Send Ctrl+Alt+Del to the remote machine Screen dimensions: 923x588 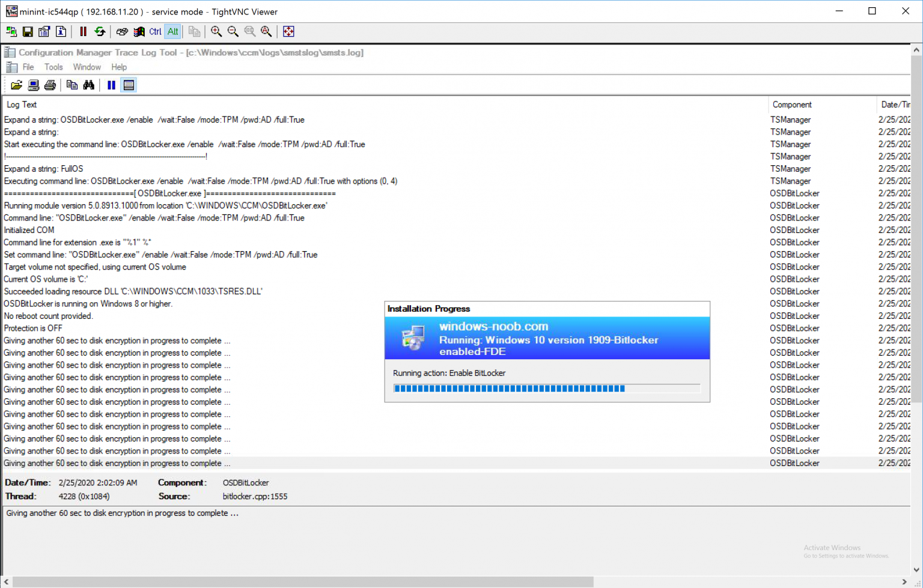tap(122, 32)
